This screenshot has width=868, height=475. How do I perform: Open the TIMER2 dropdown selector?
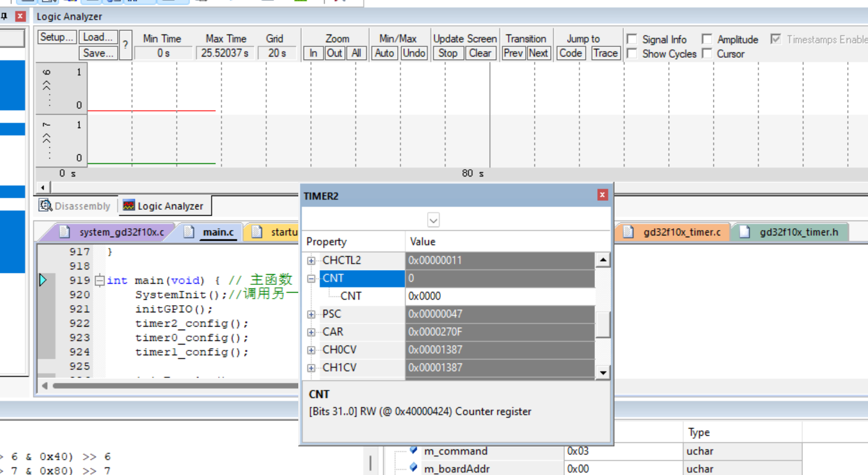click(433, 220)
